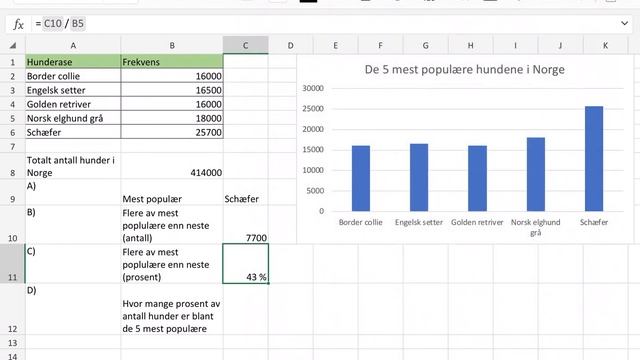The width and height of the screenshot is (640, 360).
Task: Select row 11 header
Action: pyautogui.click(x=13, y=264)
